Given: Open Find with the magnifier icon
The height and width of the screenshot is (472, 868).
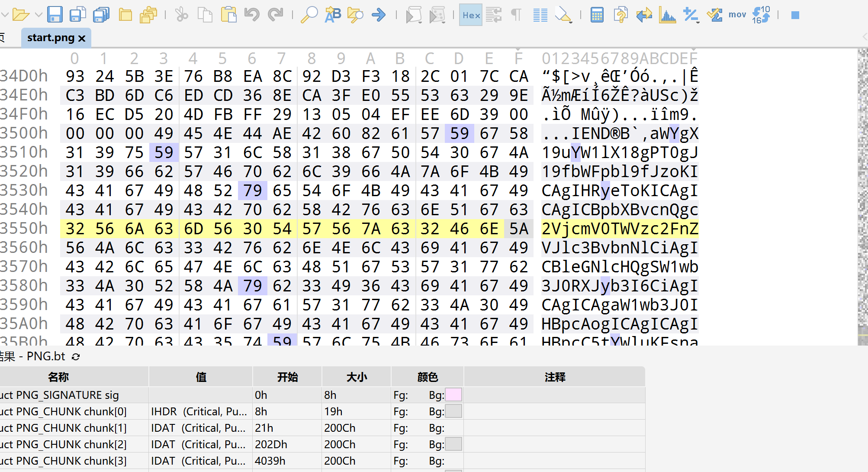Looking at the screenshot, I should [x=309, y=15].
